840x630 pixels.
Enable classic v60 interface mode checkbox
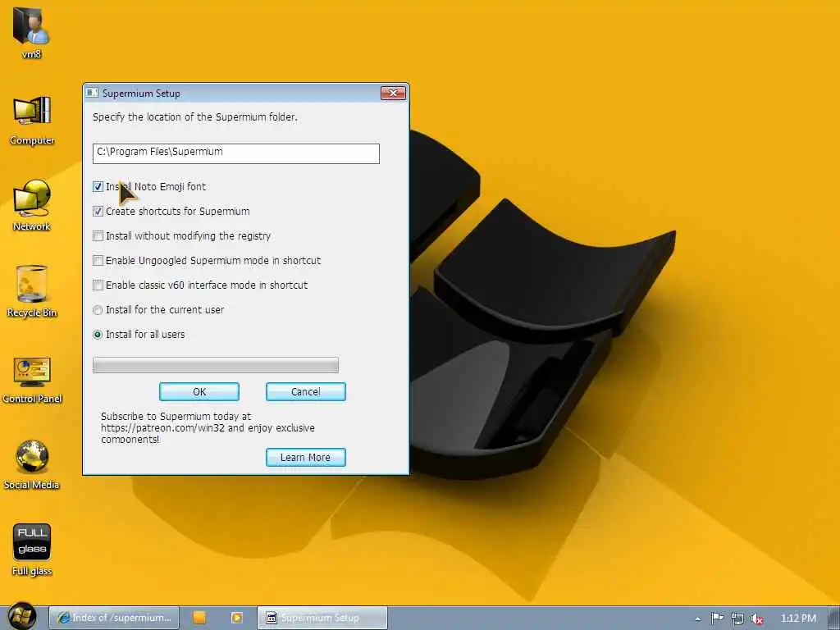click(98, 285)
